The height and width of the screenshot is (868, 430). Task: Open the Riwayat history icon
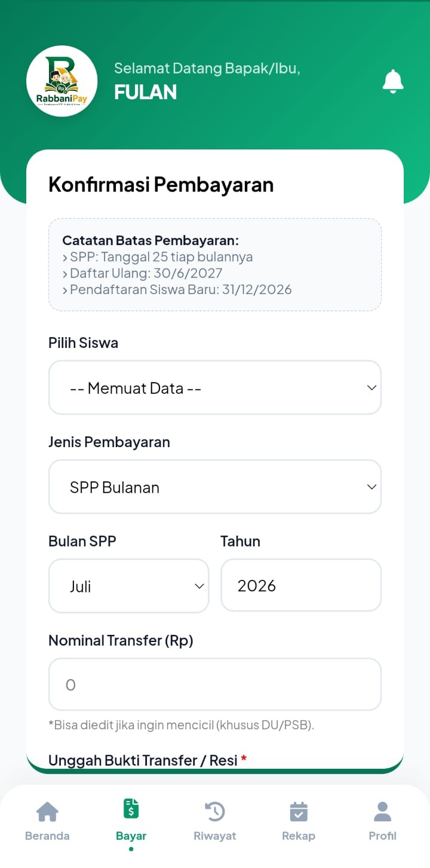215,811
